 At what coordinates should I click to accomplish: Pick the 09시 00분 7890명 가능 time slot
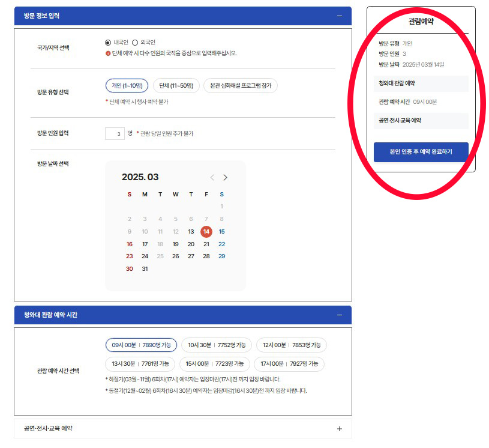pos(141,345)
